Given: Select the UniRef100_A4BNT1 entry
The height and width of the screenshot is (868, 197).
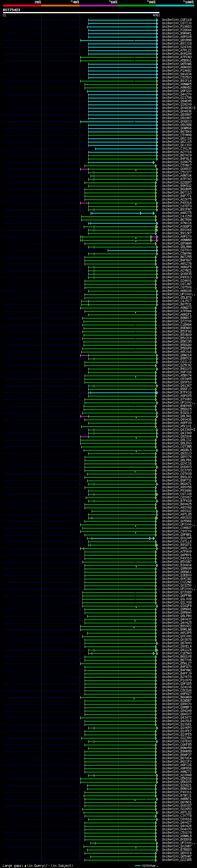Looking at the screenshot, I should coord(177,799).
